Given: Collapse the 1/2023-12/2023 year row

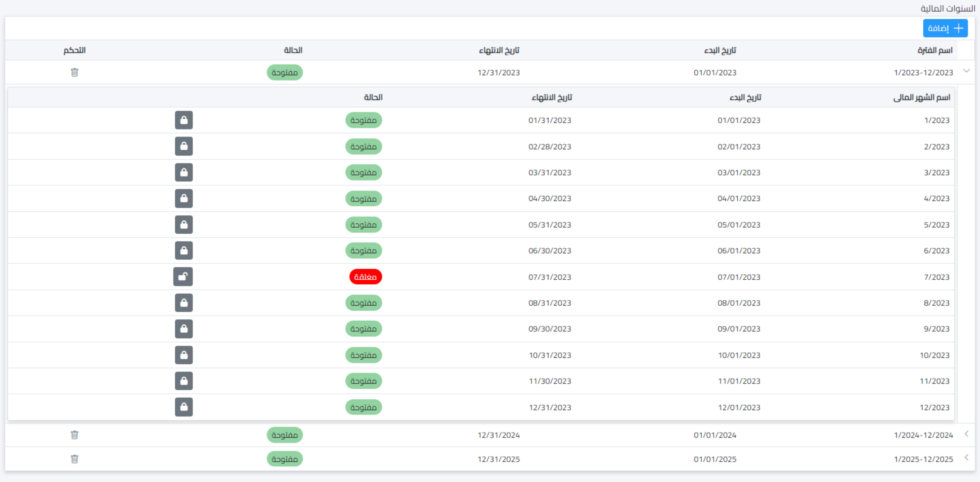Looking at the screenshot, I should (967, 71).
